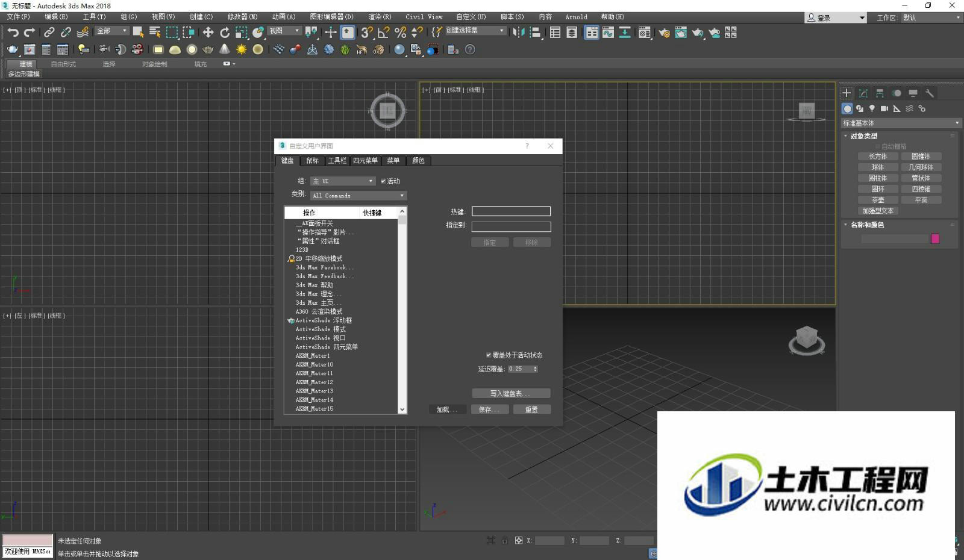Screen dimensions: 964x560
Task: Open the 类别 All Commands dropdown
Action: pyautogui.click(x=358, y=195)
